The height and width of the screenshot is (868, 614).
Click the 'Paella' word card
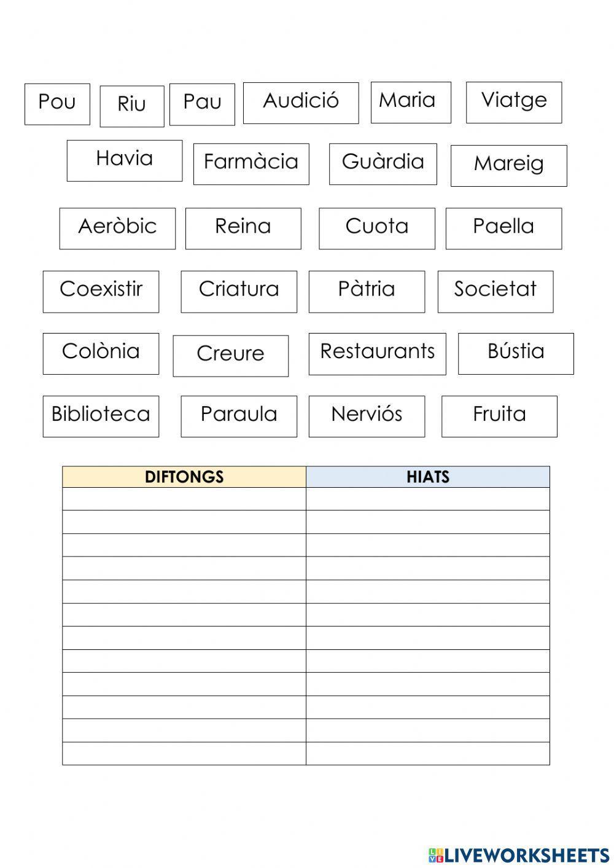(503, 228)
